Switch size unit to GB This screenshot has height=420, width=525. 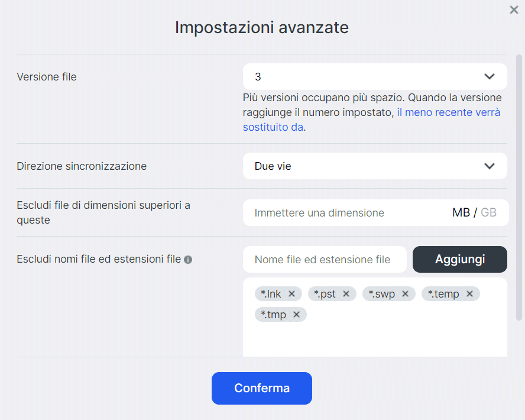point(488,213)
